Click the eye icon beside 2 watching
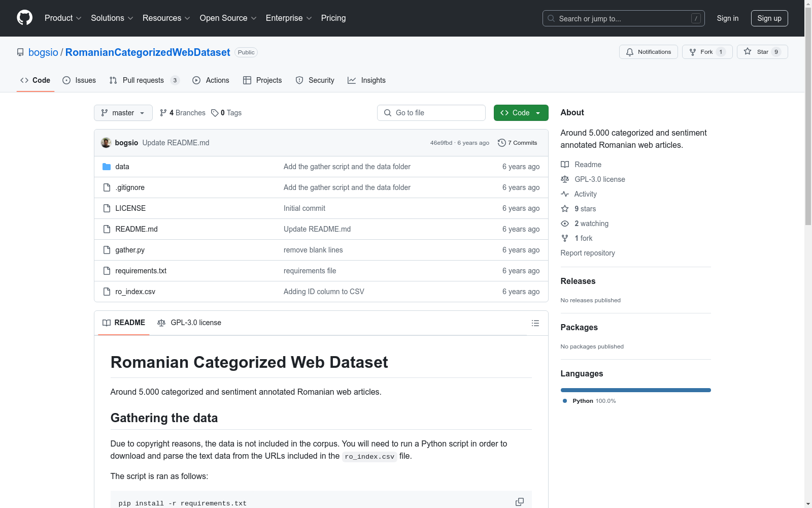 (x=565, y=224)
